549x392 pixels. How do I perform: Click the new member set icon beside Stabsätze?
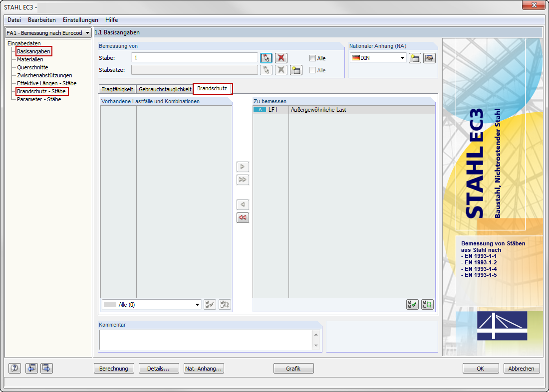pyautogui.click(x=296, y=70)
